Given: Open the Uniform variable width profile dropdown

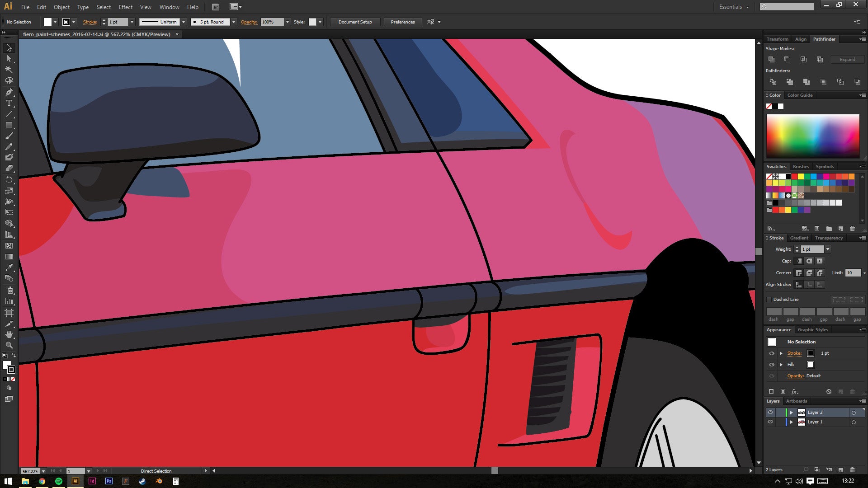Looking at the screenshot, I should point(184,22).
